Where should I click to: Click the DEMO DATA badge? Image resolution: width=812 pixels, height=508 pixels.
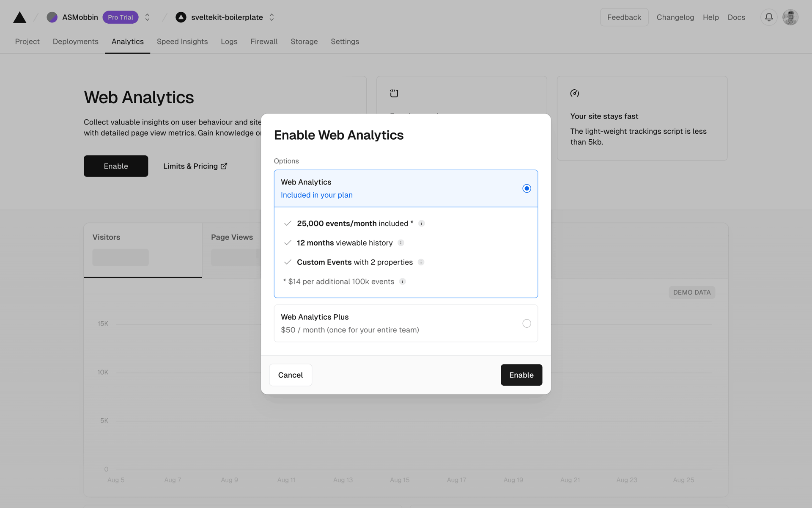coord(692,293)
